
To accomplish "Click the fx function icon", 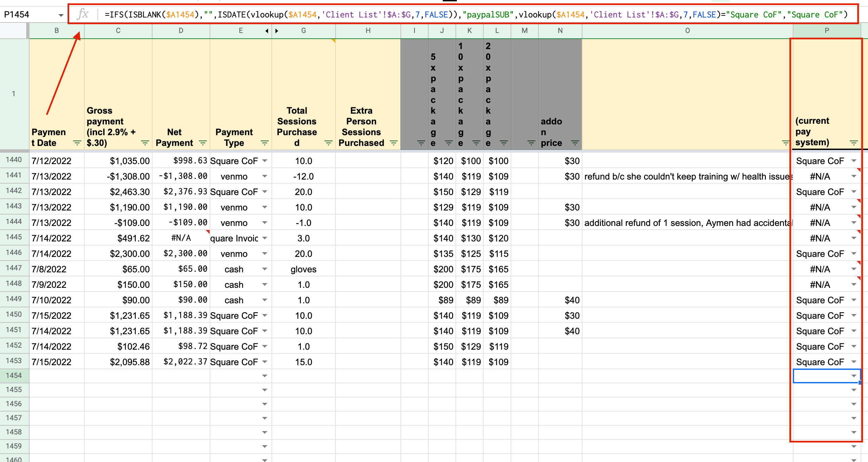I will (83, 14).
